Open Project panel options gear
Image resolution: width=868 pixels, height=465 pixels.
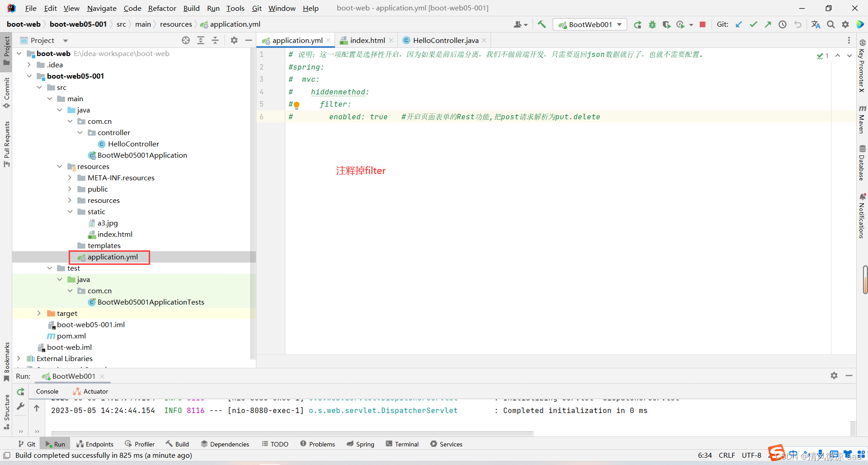pos(234,40)
